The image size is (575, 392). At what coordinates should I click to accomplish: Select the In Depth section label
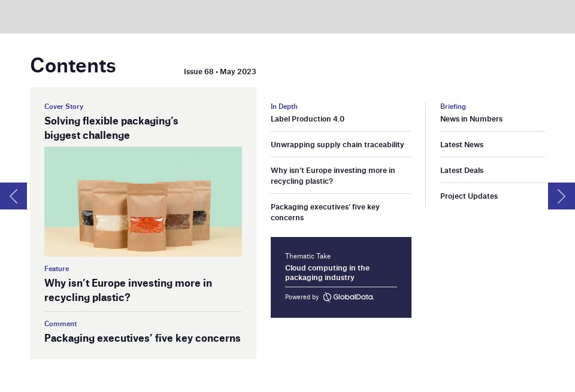click(284, 107)
